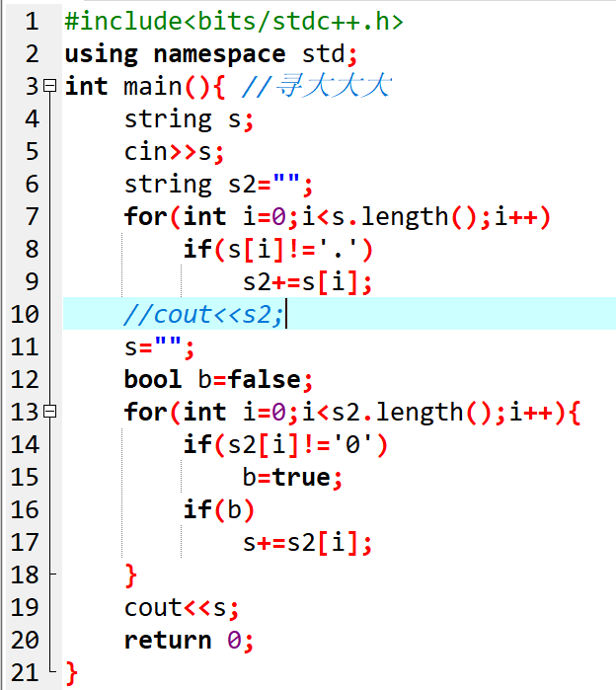The width and height of the screenshot is (616, 690).
Task: Collapse the main function fold marker
Action: pyautogui.click(x=51, y=87)
